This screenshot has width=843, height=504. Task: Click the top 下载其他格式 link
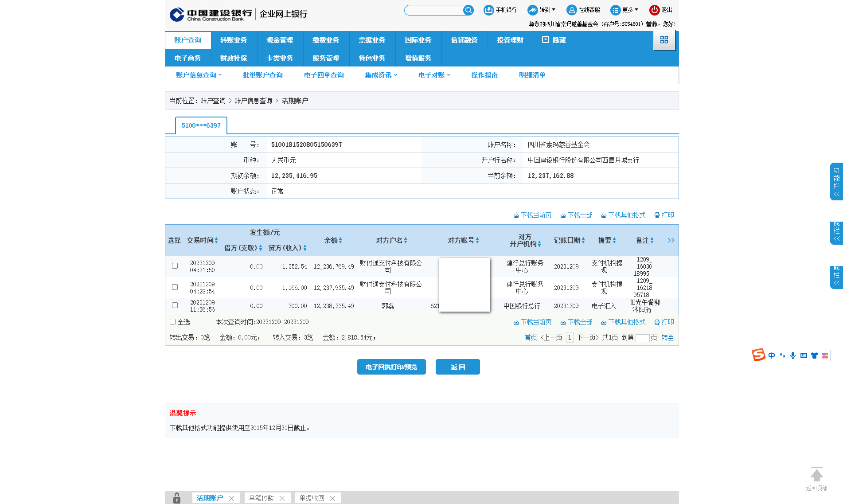tap(623, 215)
